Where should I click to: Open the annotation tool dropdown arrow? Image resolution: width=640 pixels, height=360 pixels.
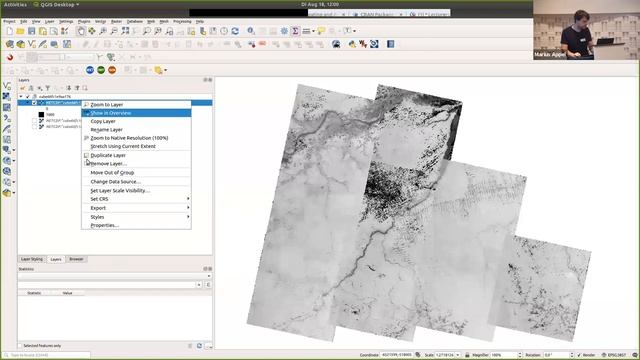(354, 31)
